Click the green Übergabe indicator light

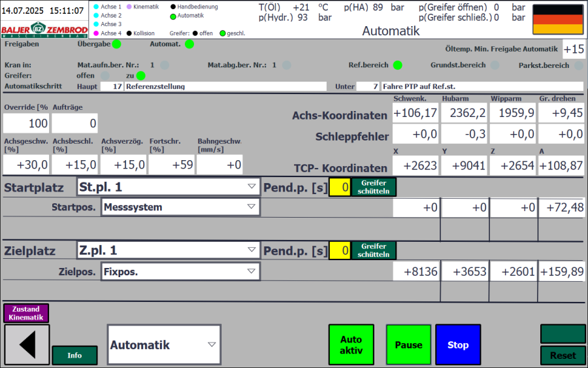[x=116, y=44]
